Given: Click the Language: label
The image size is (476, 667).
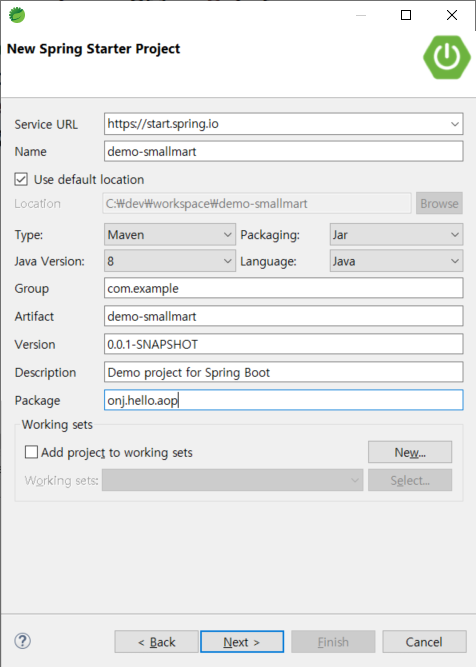Looking at the screenshot, I should [268, 261].
